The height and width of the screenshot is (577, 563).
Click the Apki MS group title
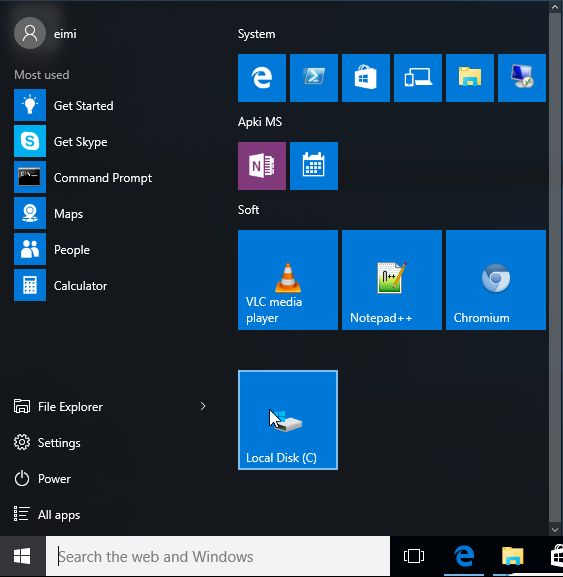(260, 122)
